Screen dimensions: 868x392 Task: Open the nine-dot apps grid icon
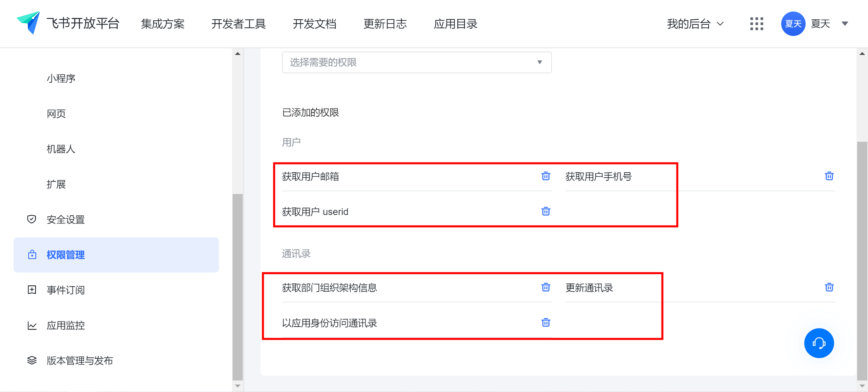756,24
